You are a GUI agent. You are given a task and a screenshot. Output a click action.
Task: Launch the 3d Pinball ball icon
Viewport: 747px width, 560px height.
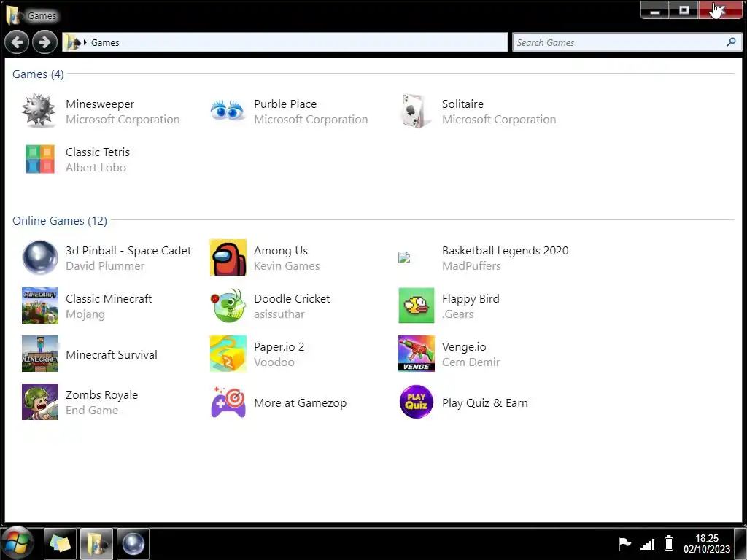coord(40,257)
